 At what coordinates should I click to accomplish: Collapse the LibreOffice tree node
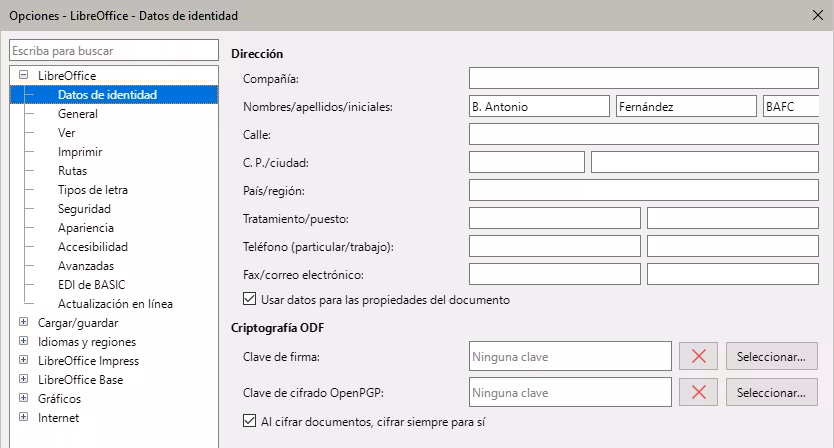pyautogui.click(x=23, y=75)
